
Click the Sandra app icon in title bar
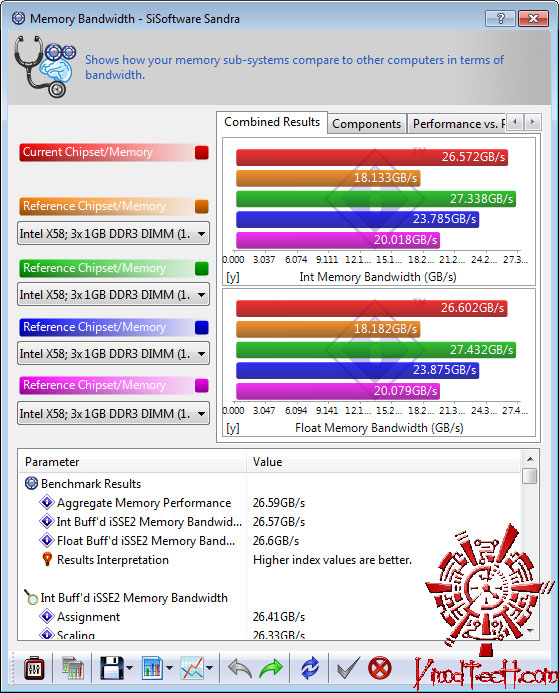(x=19, y=19)
